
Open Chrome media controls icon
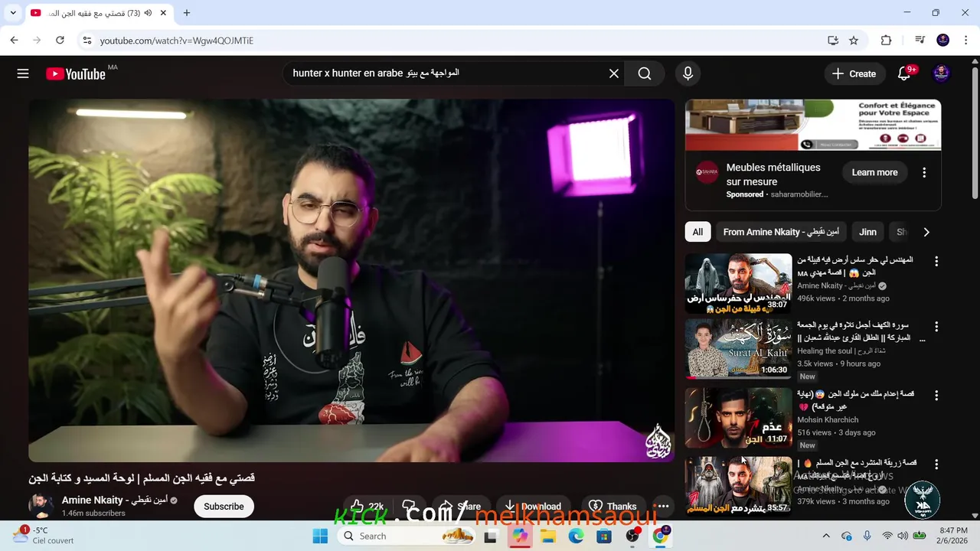(x=920, y=40)
